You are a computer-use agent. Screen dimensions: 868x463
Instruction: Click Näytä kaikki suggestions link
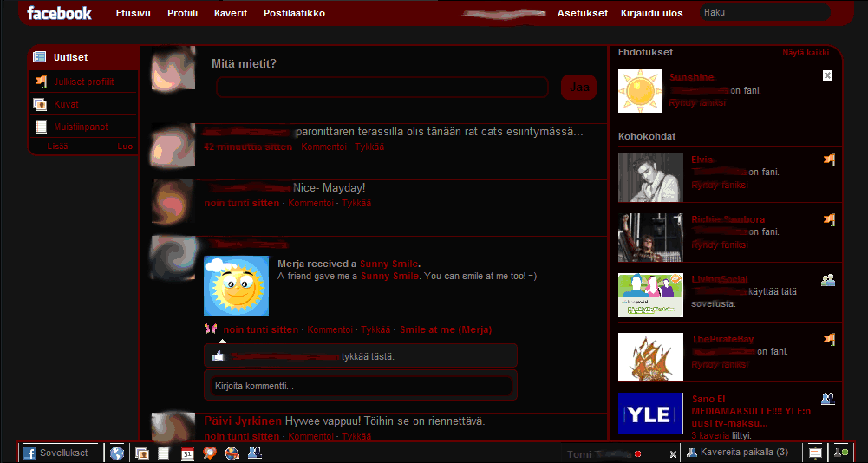tap(806, 53)
